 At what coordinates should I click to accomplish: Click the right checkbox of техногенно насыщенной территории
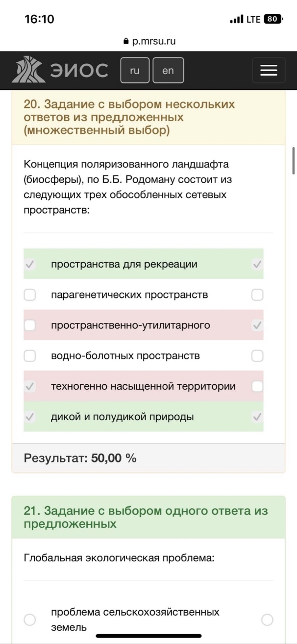(257, 386)
